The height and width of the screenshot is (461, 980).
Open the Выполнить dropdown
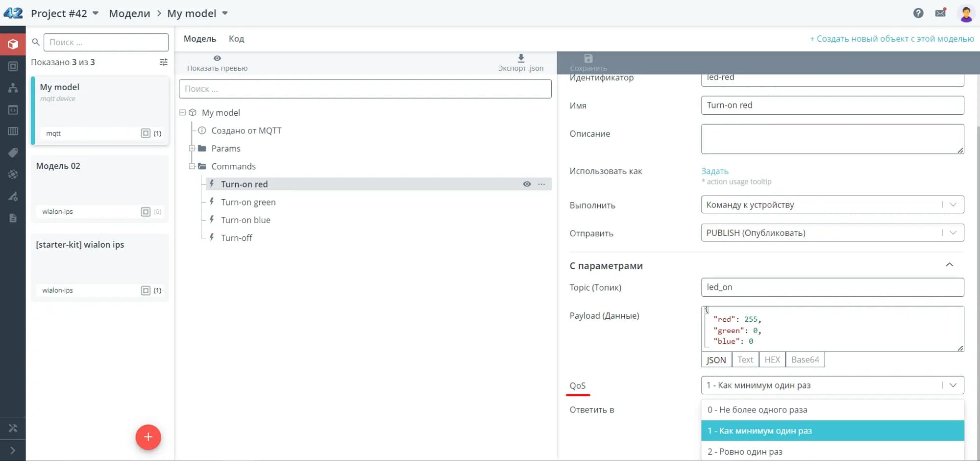click(832, 205)
